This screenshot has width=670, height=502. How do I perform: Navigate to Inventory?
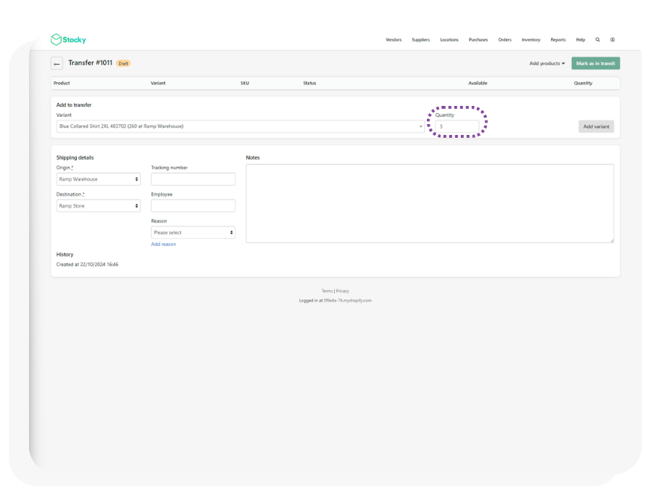click(530, 40)
